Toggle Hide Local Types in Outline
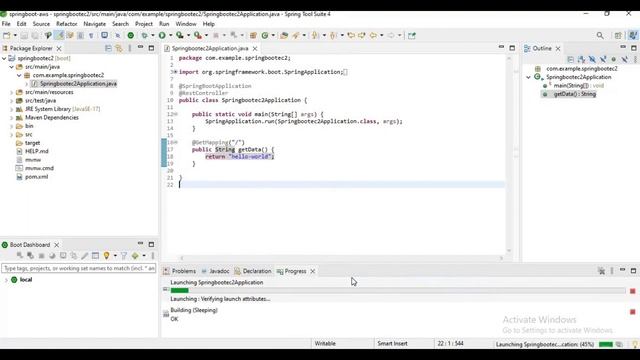 point(624,60)
